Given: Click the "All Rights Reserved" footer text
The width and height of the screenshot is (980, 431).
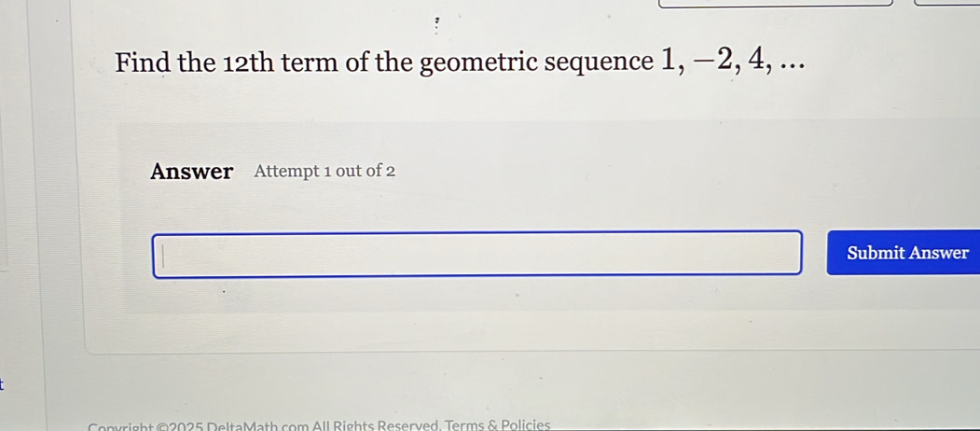Looking at the screenshot, I should (380, 425).
